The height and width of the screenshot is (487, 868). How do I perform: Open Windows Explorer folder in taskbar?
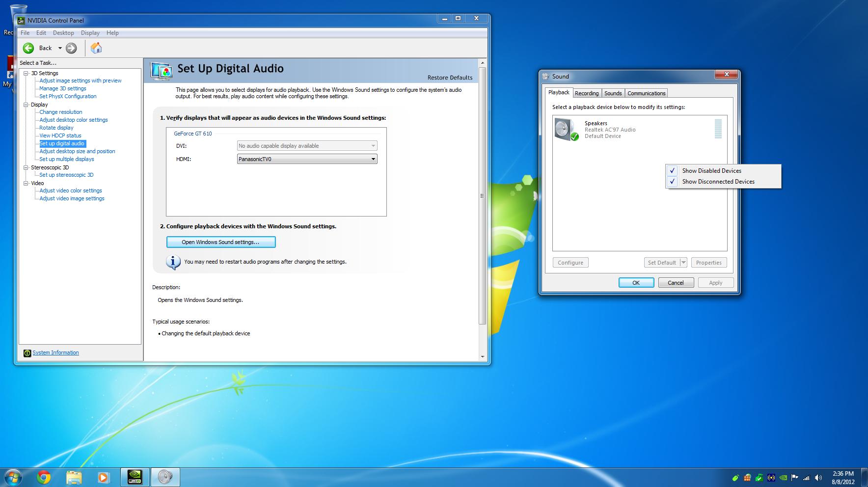pos(74,477)
